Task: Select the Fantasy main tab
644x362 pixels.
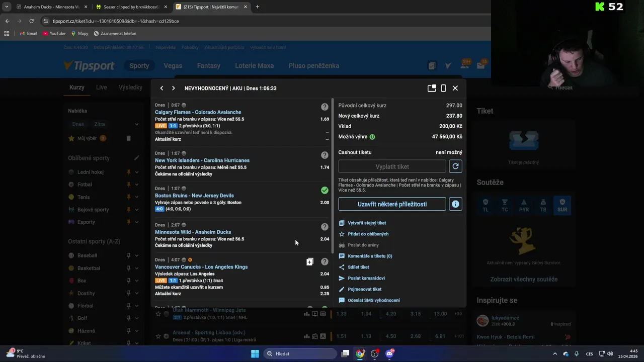Action: (x=209, y=66)
